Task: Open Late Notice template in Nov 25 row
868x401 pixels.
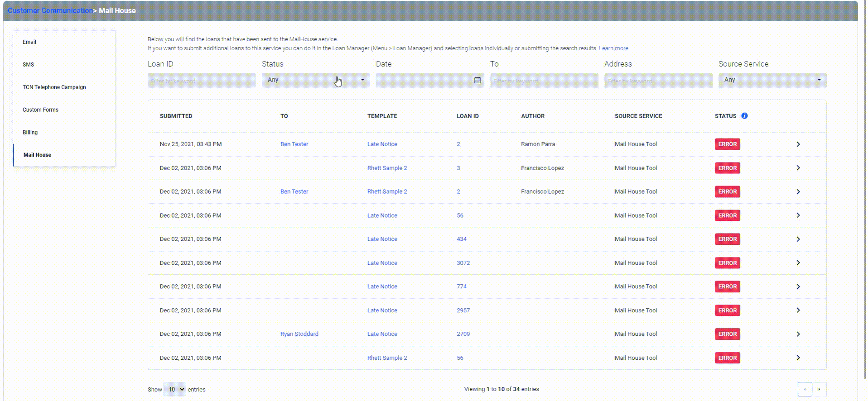Action: point(382,144)
